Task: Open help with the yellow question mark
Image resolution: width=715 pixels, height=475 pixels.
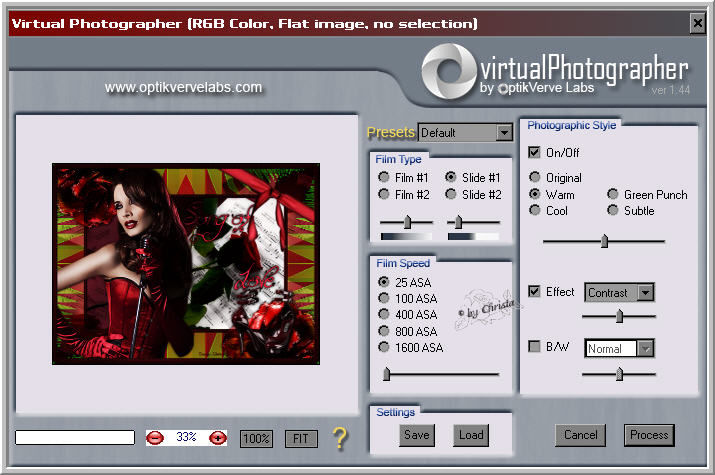Action: click(x=340, y=439)
